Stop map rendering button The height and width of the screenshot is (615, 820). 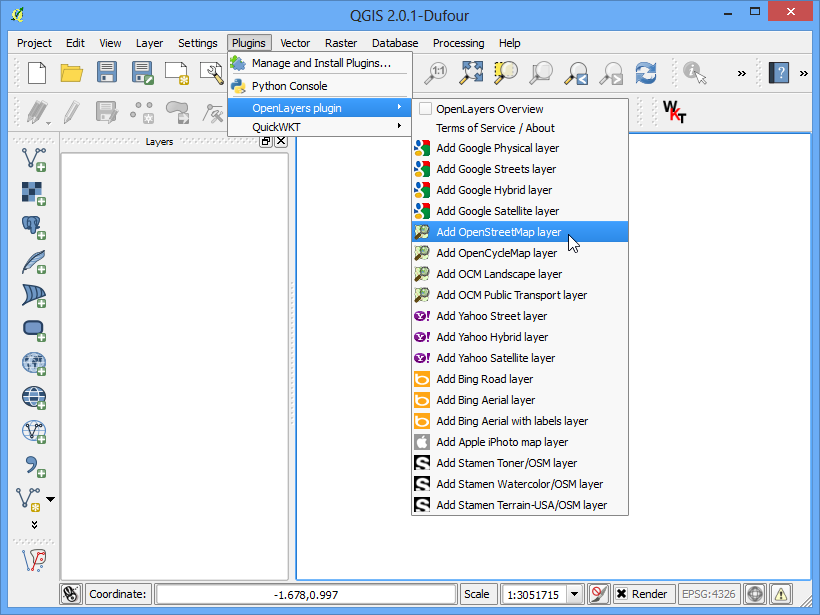[599, 594]
